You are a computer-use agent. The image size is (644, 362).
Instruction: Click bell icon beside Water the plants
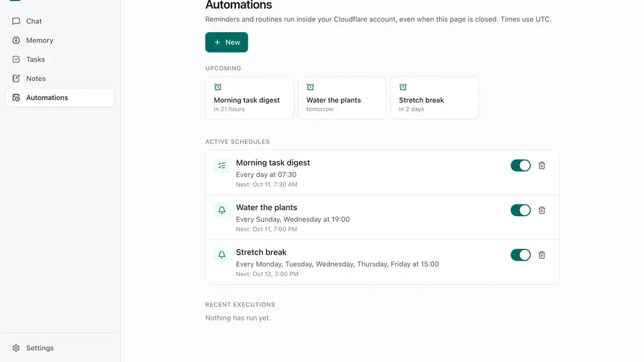coord(222,210)
